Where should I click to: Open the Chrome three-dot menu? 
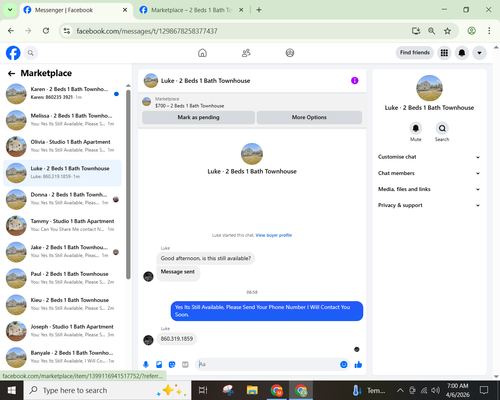click(489, 31)
